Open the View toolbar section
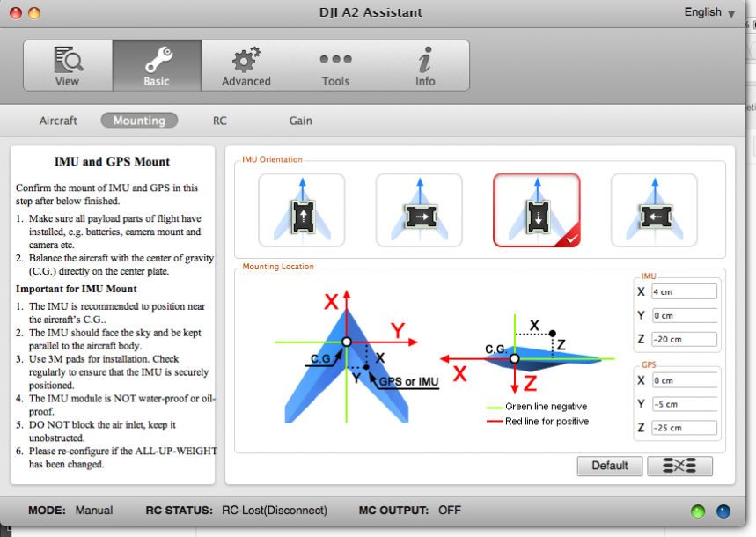 [68, 66]
